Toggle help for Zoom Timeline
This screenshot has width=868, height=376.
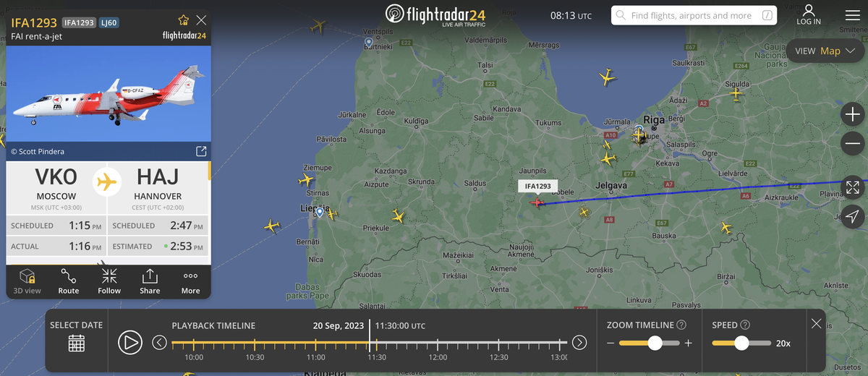click(681, 325)
